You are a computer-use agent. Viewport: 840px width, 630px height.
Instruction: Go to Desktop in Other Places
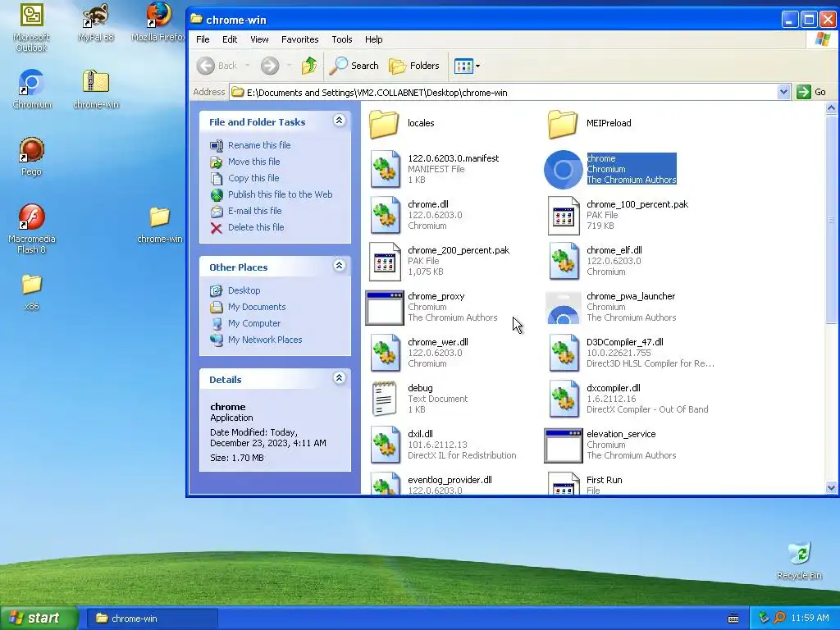coord(244,290)
